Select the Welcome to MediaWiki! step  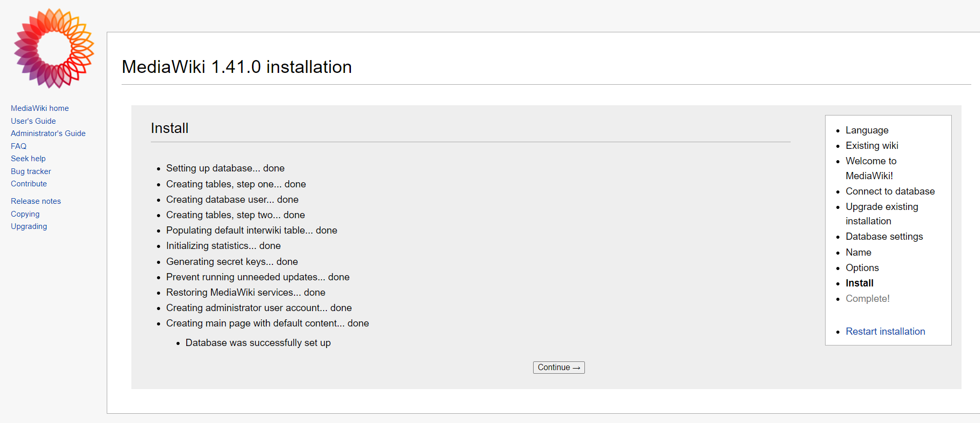click(871, 168)
